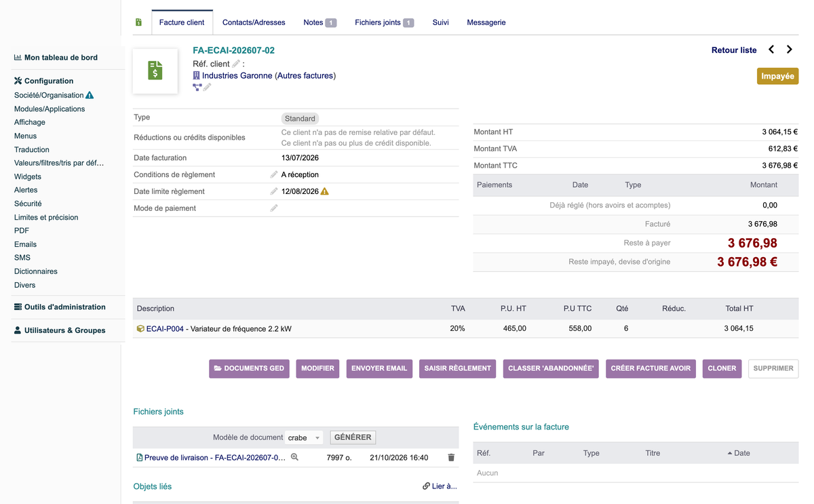The height and width of the screenshot is (504, 814).
Task: Expand Utilisateurs & Groupes menu section
Action: pos(60,330)
